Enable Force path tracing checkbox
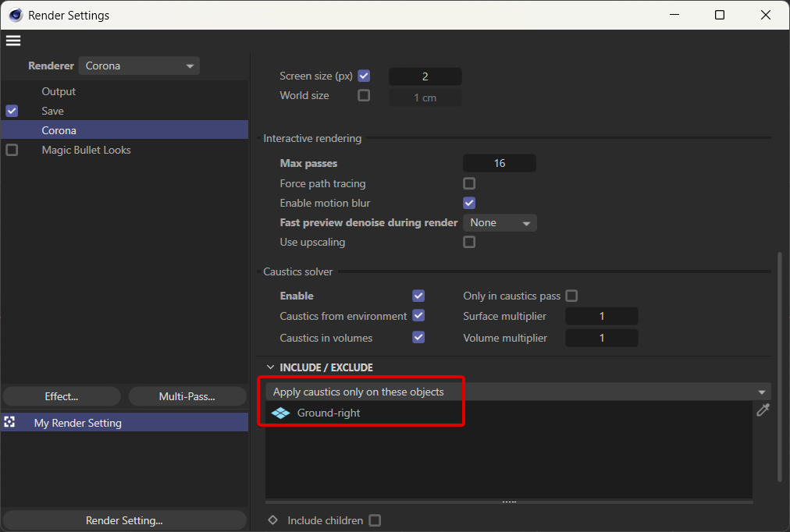The image size is (790, 532). click(x=469, y=183)
